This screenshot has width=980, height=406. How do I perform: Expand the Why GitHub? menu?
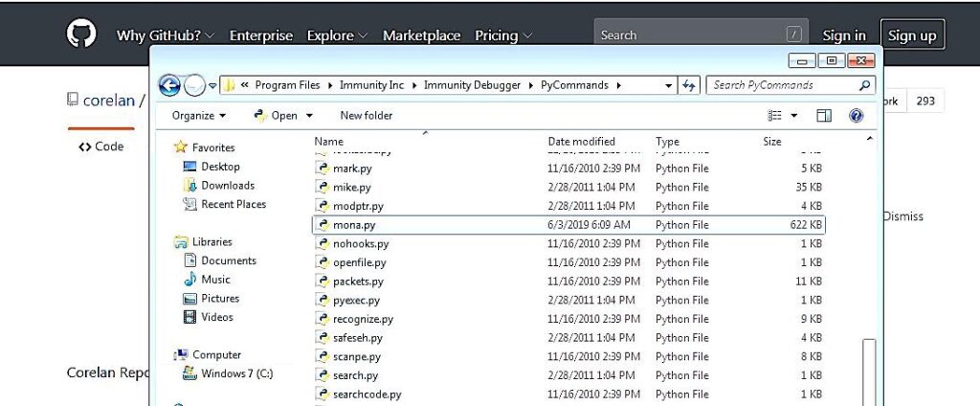point(165,35)
